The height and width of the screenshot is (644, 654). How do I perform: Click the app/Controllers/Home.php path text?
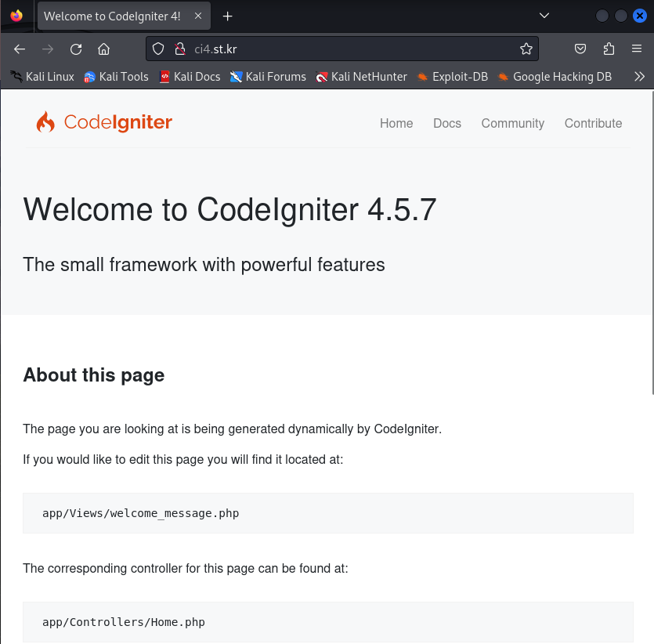(124, 622)
